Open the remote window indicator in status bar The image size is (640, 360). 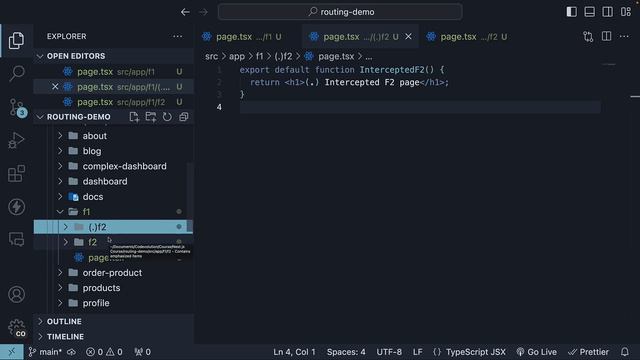pos(11,352)
